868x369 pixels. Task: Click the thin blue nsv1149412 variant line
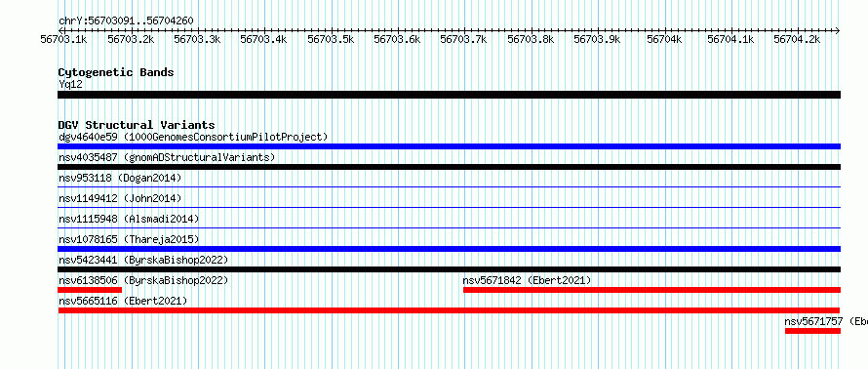pyautogui.click(x=449, y=207)
